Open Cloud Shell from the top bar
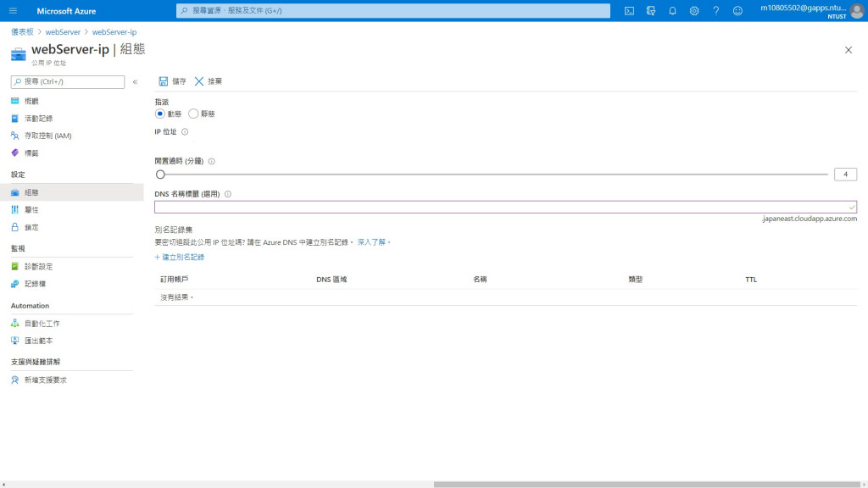The width and height of the screenshot is (868, 488). pyautogui.click(x=629, y=10)
